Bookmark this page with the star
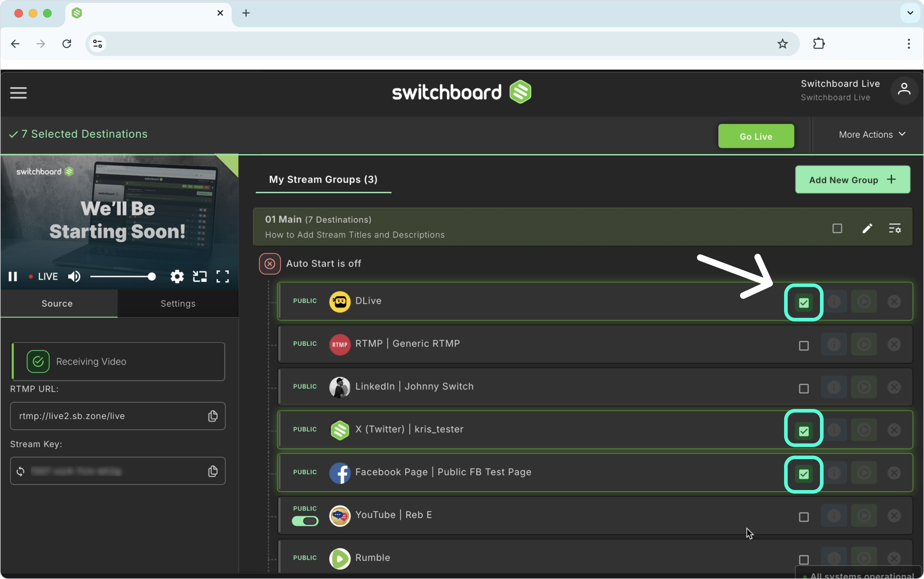The height and width of the screenshot is (579, 924). [782, 44]
